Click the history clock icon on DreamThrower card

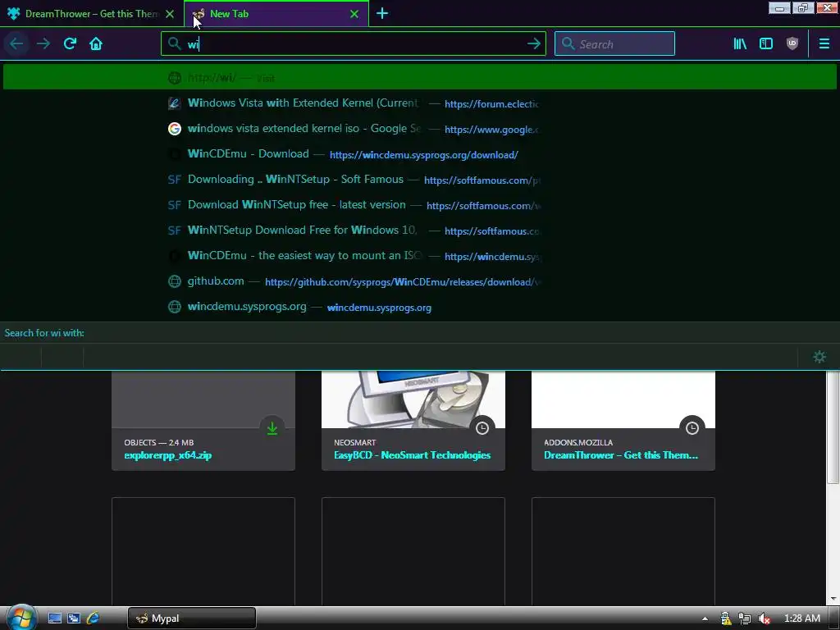(x=692, y=428)
